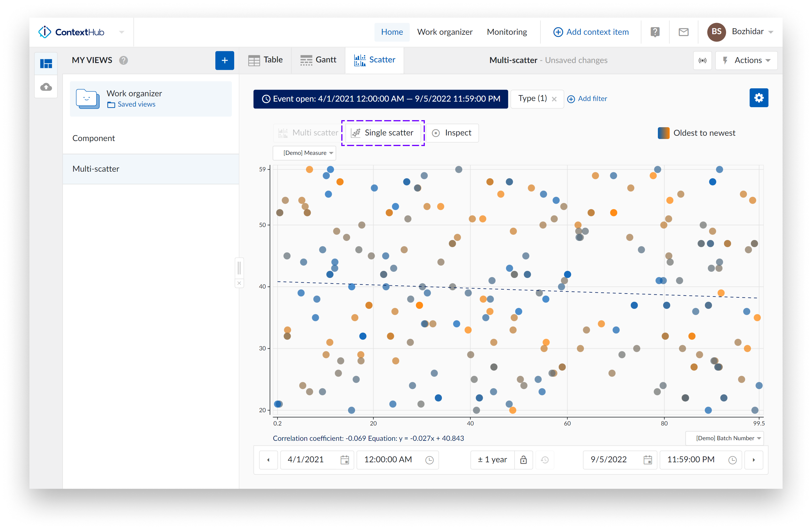The image size is (812, 530).
Task: Click the lock icon beside ± 1 year
Action: point(524,460)
